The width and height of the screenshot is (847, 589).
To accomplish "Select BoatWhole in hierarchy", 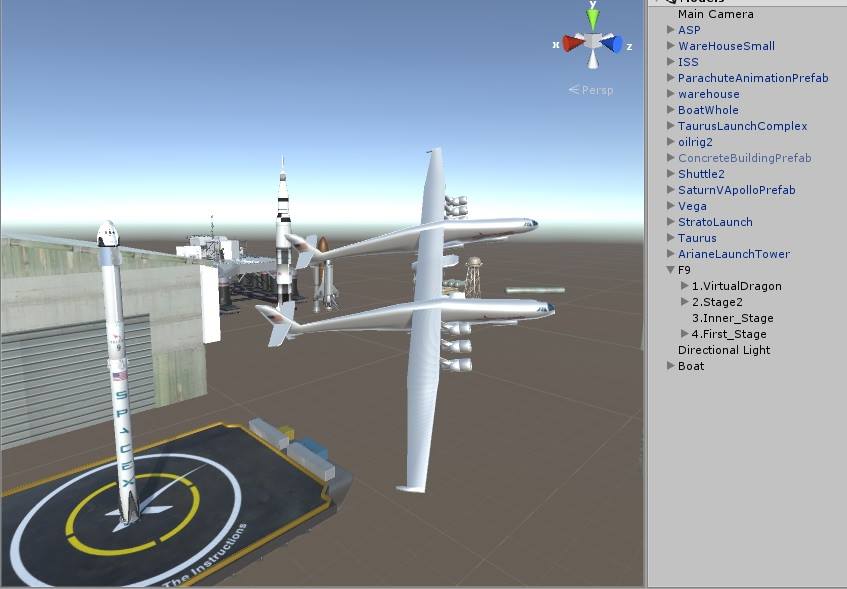I will (708, 110).
